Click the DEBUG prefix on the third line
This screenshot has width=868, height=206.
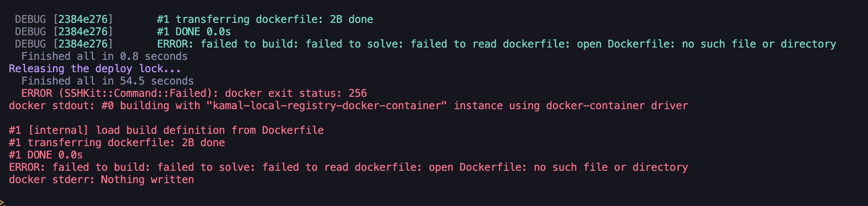point(30,44)
